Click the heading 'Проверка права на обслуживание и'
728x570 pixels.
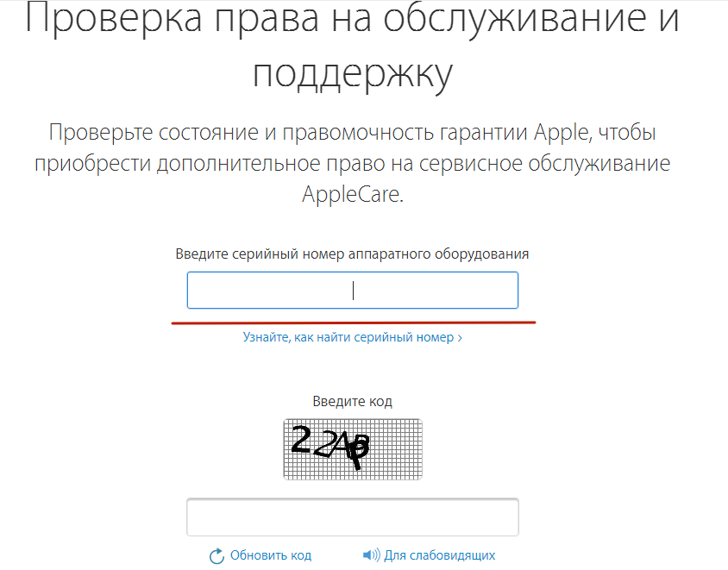click(x=353, y=17)
